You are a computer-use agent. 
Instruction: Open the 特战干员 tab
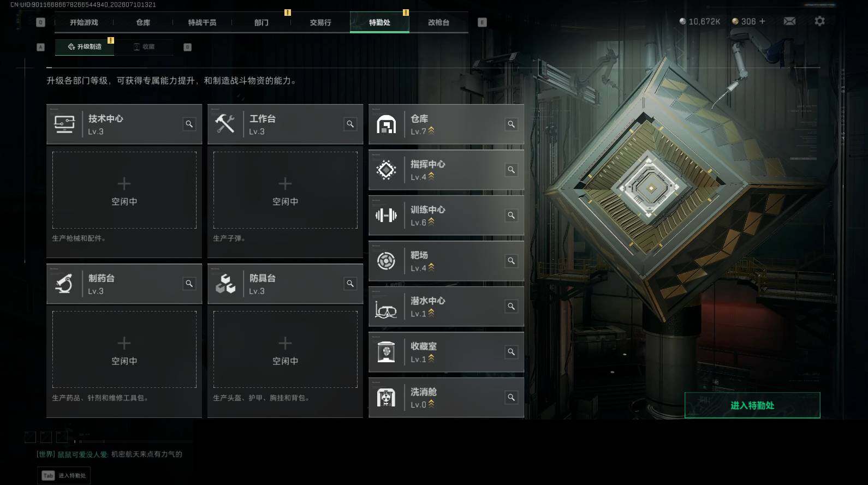click(202, 22)
